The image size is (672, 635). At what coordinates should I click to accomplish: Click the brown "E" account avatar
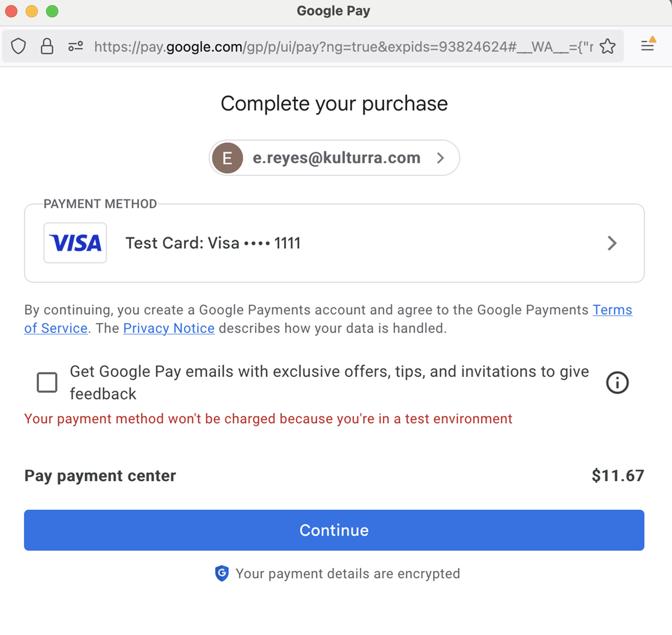pyautogui.click(x=228, y=158)
